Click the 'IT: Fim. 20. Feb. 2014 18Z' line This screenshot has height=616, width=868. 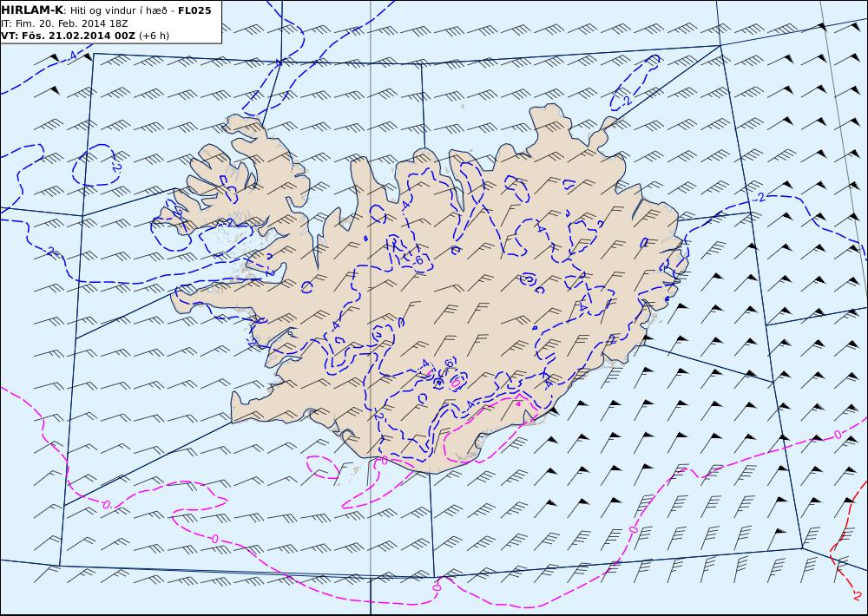tap(64, 23)
